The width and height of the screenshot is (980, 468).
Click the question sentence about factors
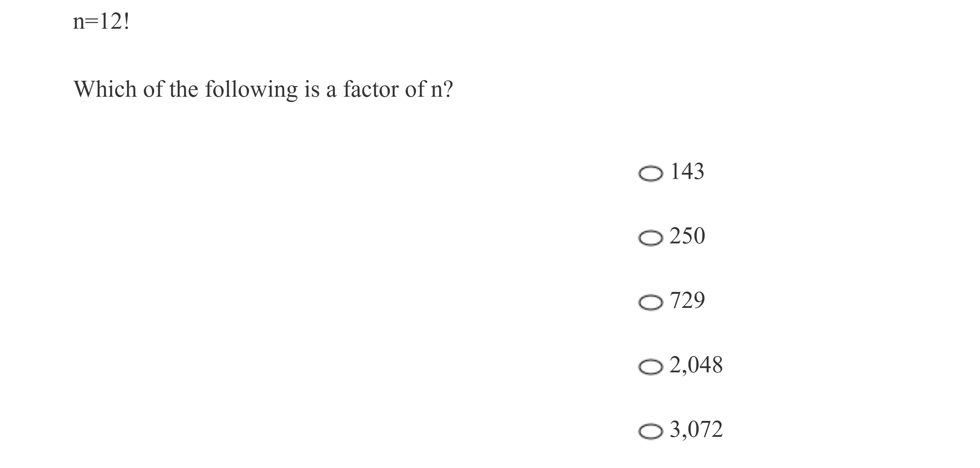[x=263, y=90]
